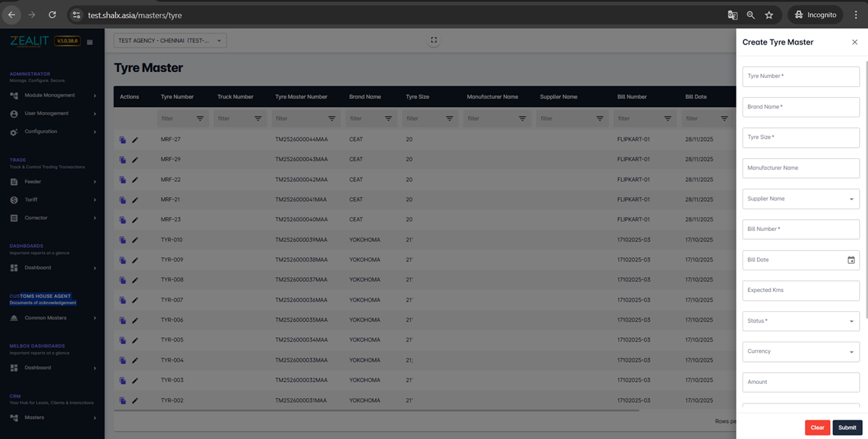Click the red Clear button
868x439 pixels.
point(817,427)
